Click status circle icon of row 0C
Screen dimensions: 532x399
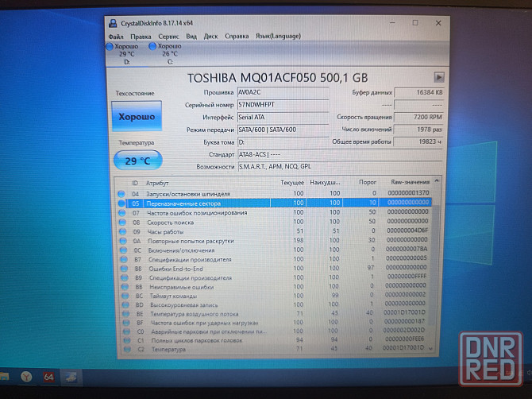pyautogui.click(x=123, y=250)
